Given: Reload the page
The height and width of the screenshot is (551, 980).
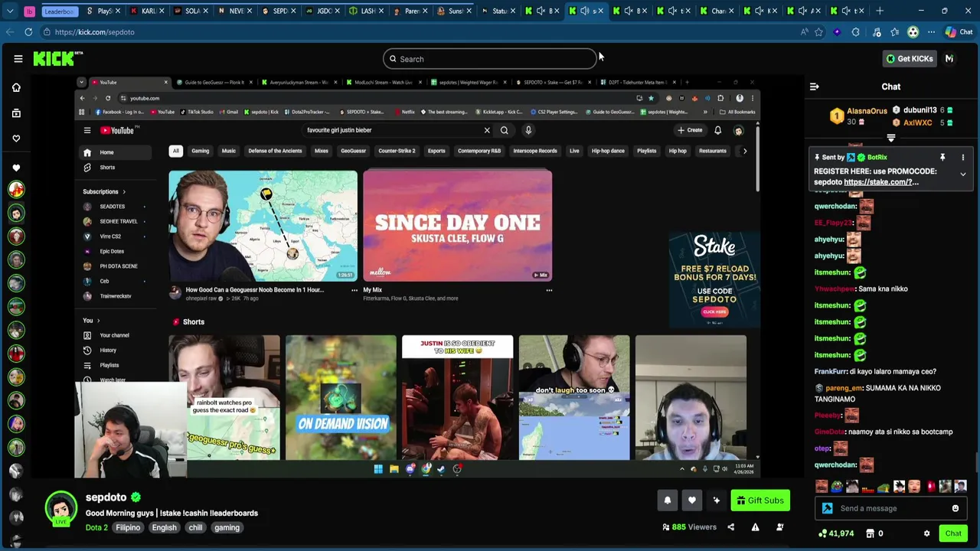Looking at the screenshot, I should click(28, 32).
